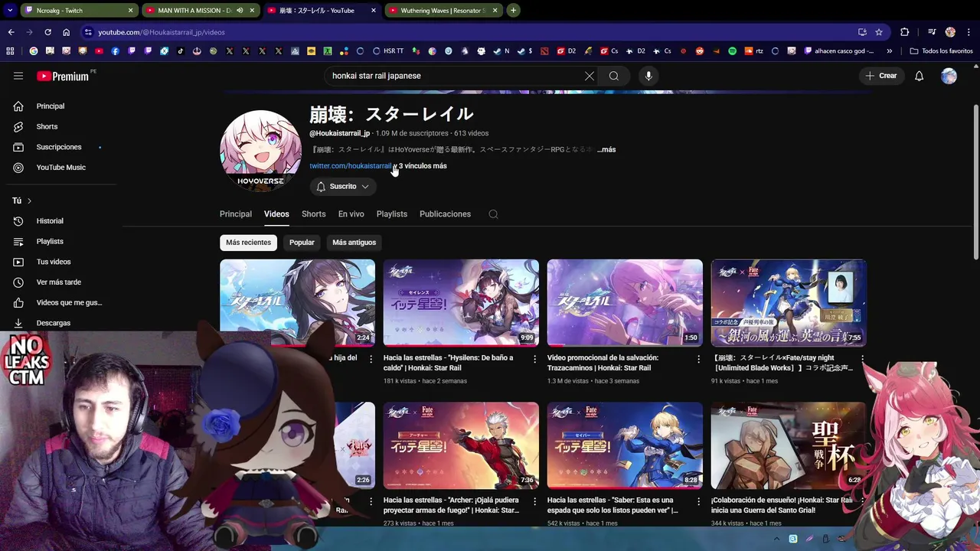Open YouTube notifications bell
The width and height of the screenshot is (980, 551).
click(x=920, y=76)
